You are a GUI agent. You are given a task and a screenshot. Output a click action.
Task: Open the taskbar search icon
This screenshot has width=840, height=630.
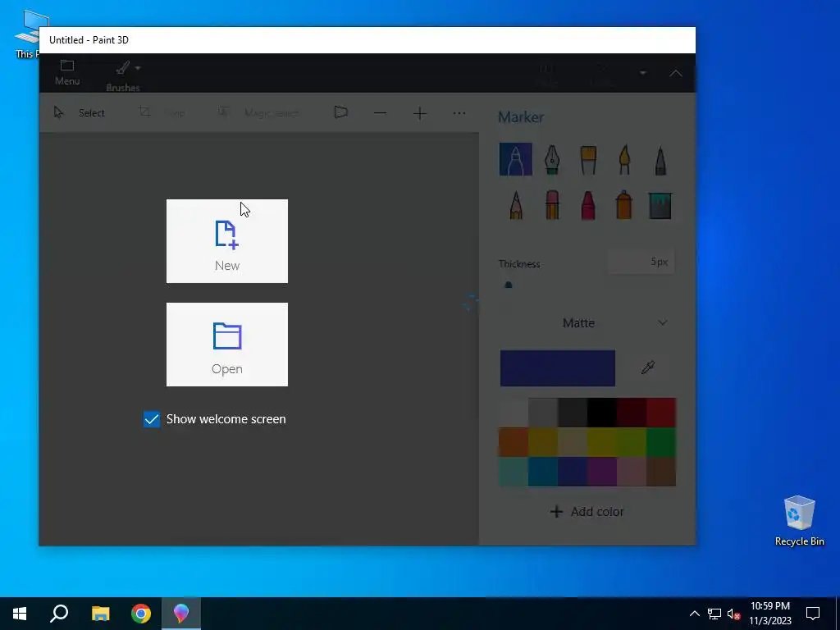coord(59,614)
